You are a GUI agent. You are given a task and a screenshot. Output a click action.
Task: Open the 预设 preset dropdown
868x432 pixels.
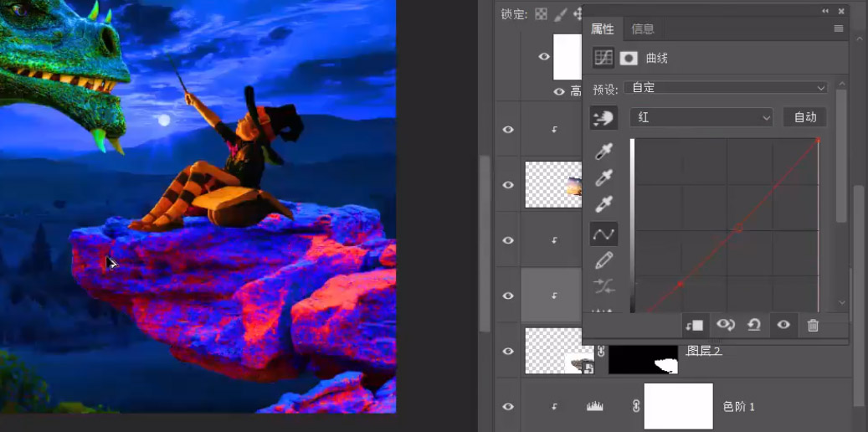pos(725,88)
